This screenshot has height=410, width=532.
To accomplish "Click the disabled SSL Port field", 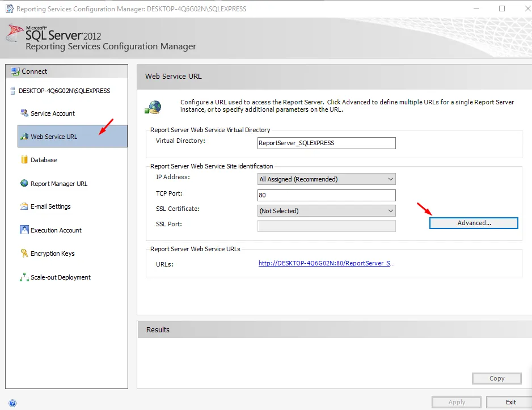I will click(x=326, y=226).
